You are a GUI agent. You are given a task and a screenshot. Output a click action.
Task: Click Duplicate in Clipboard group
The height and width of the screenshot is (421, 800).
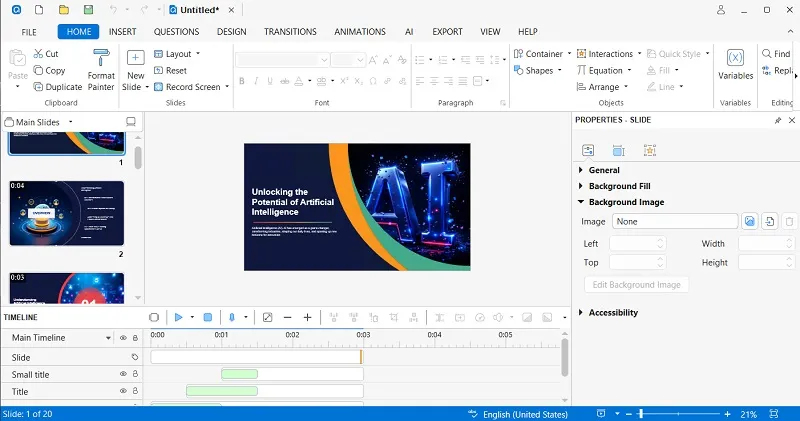coord(58,87)
